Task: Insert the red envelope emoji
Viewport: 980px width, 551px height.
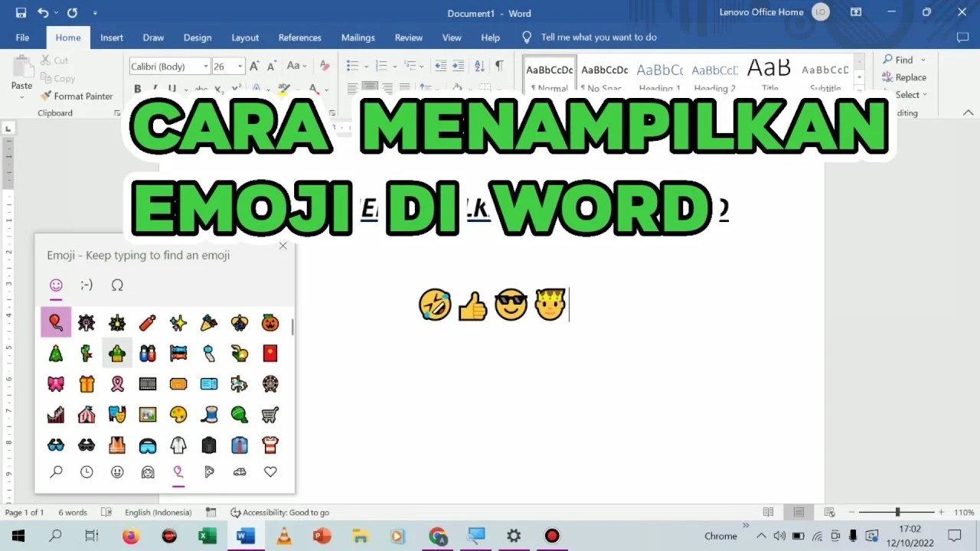Action: pos(270,354)
